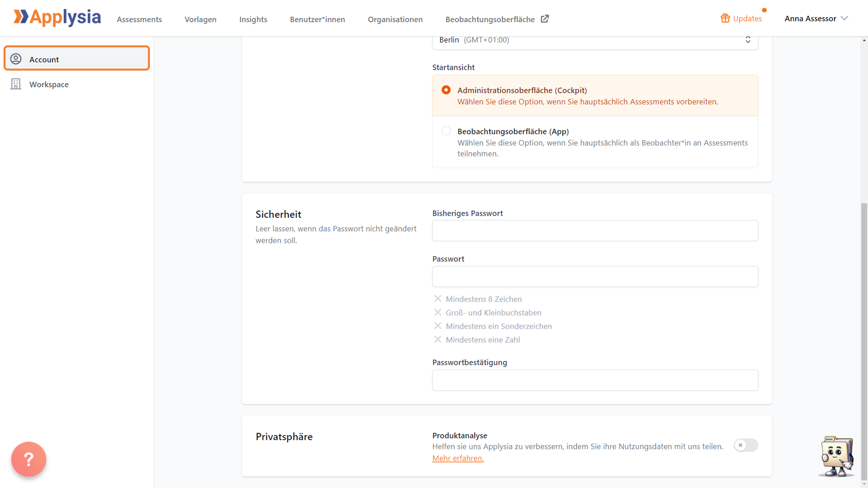The image size is (868, 488).
Task: Click the 'Mindestens 8 Zeichen' requirement text
Action: click(x=484, y=299)
